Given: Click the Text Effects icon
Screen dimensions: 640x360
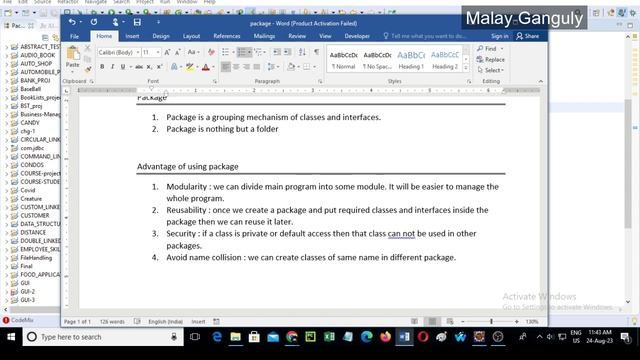Looking at the screenshot, I should (174, 67).
